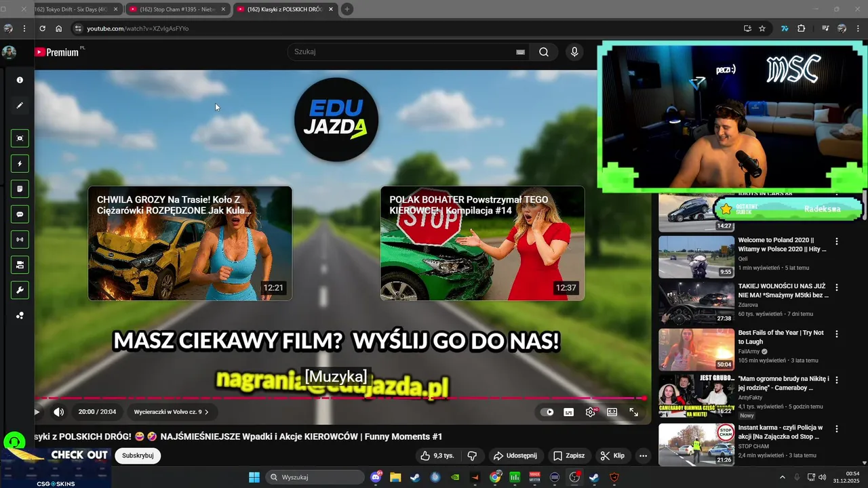Click the Klip clip button
Screen dimensions: 868x488
[612, 456]
